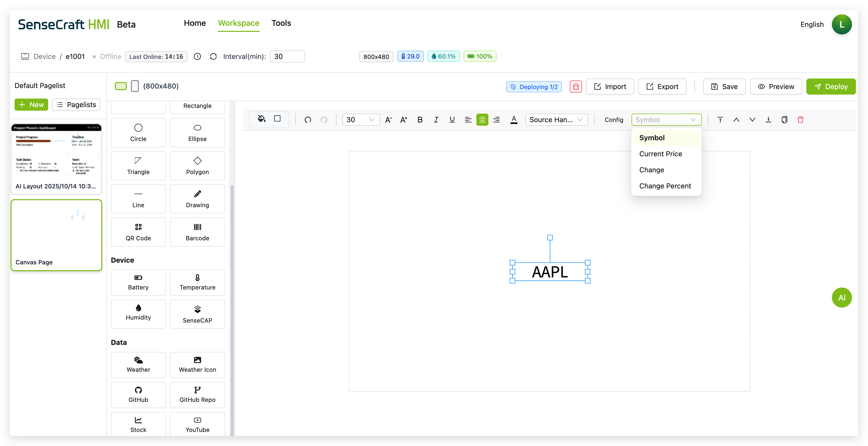Toggle bold text formatting
Image resolution: width=868 pixels, height=446 pixels.
click(420, 120)
